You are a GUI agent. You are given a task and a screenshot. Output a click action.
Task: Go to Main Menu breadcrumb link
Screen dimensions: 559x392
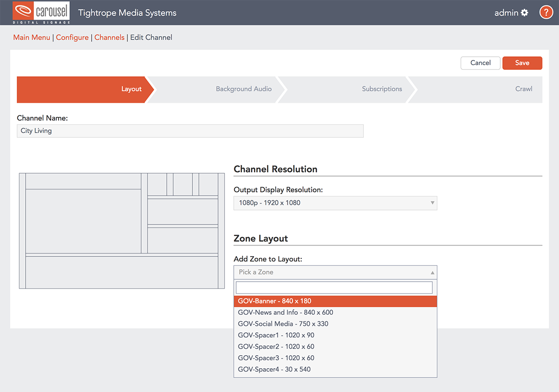[x=32, y=37]
